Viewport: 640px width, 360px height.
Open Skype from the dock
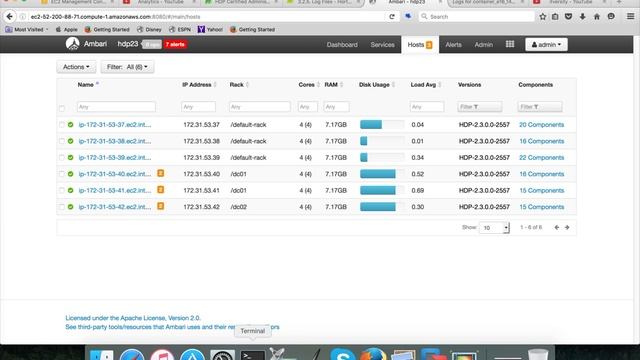(342, 353)
